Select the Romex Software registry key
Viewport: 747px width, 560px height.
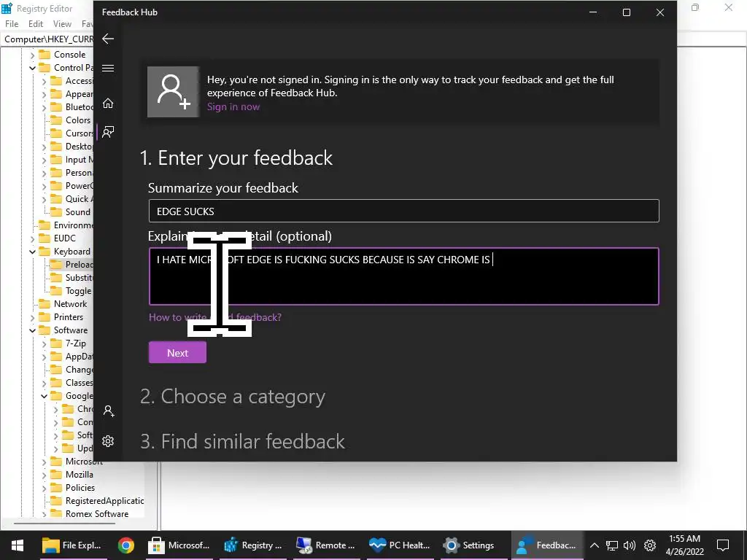click(x=97, y=514)
